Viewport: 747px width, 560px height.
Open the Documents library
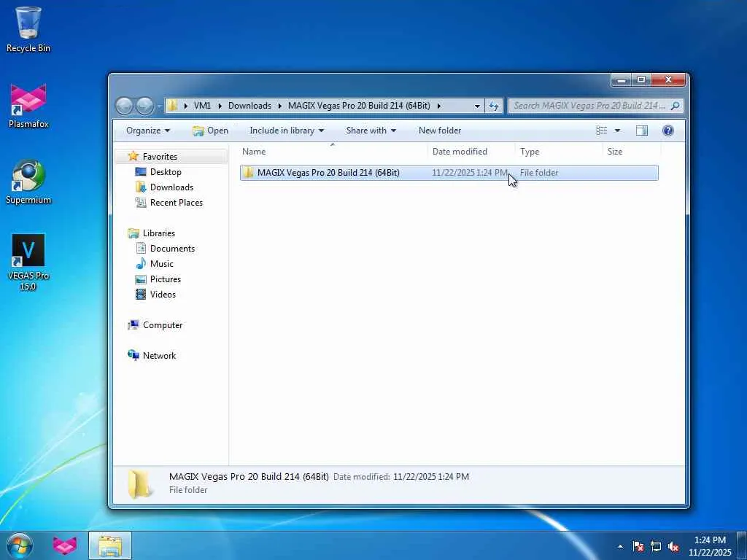(172, 248)
